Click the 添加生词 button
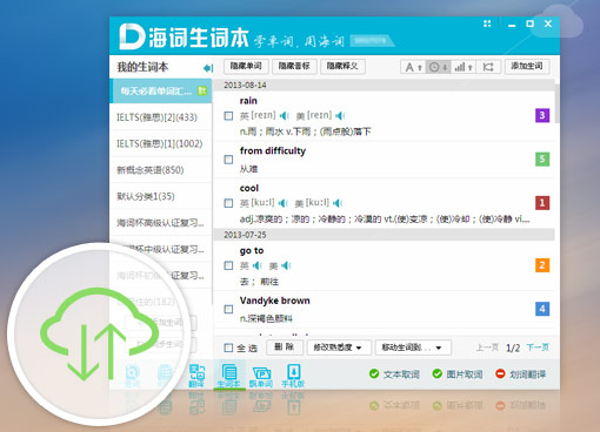 [526, 67]
